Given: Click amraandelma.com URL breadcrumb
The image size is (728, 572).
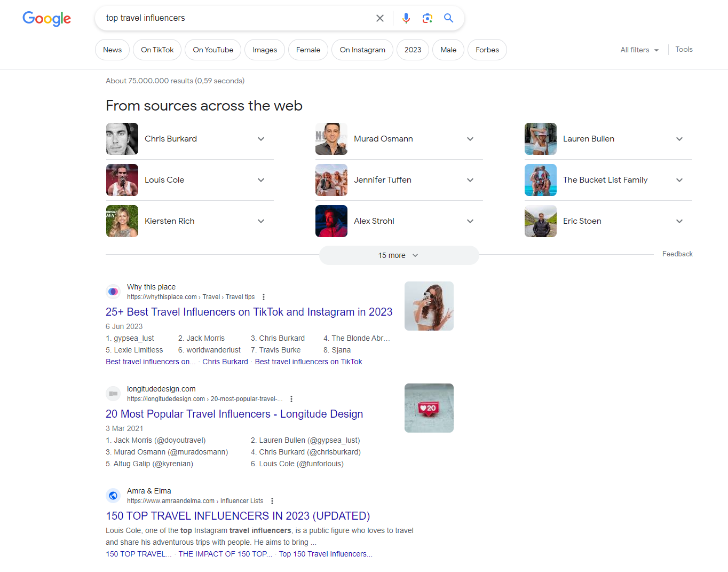Looking at the screenshot, I should click(x=195, y=501).
